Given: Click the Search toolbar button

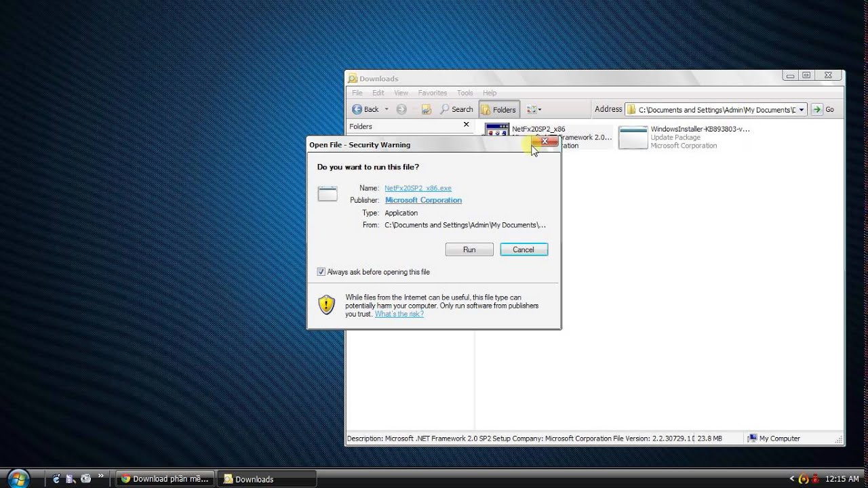Looking at the screenshot, I should [x=456, y=109].
